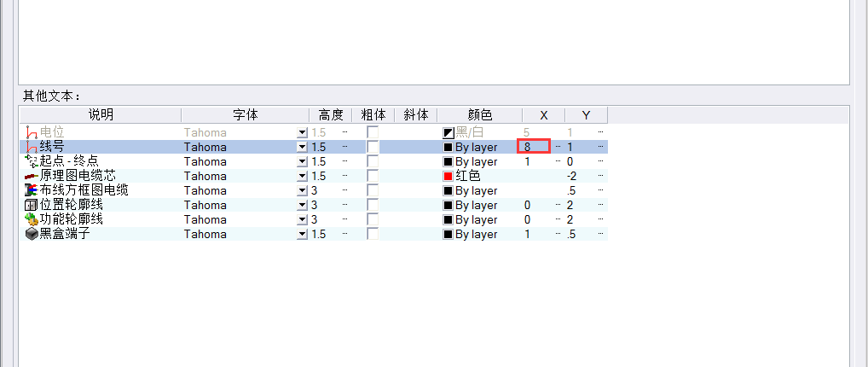Click height ellipsis button in 布线方框图电缆 row
868x367 pixels.
pyautogui.click(x=344, y=190)
